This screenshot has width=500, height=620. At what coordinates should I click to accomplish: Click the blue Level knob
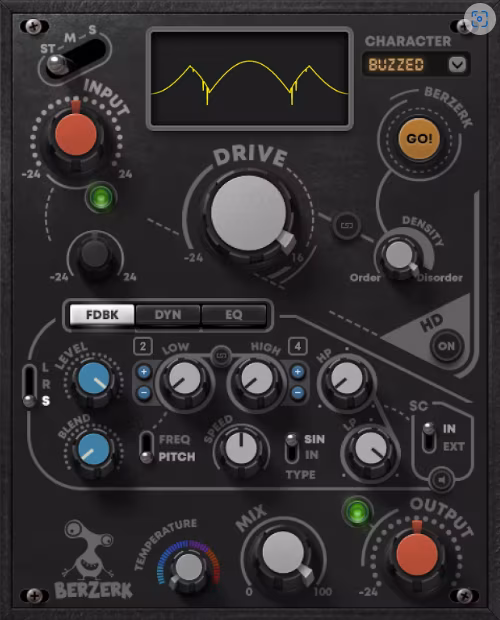point(93,380)
